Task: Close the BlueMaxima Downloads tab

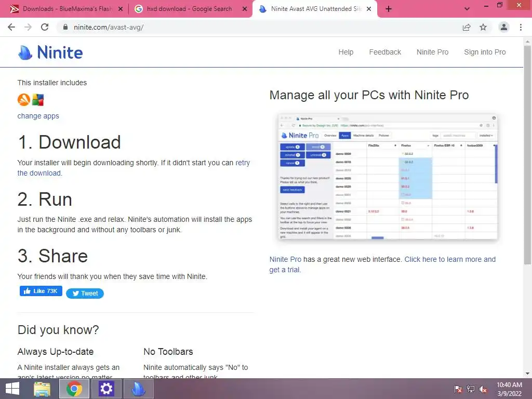Action: (121, 9)
